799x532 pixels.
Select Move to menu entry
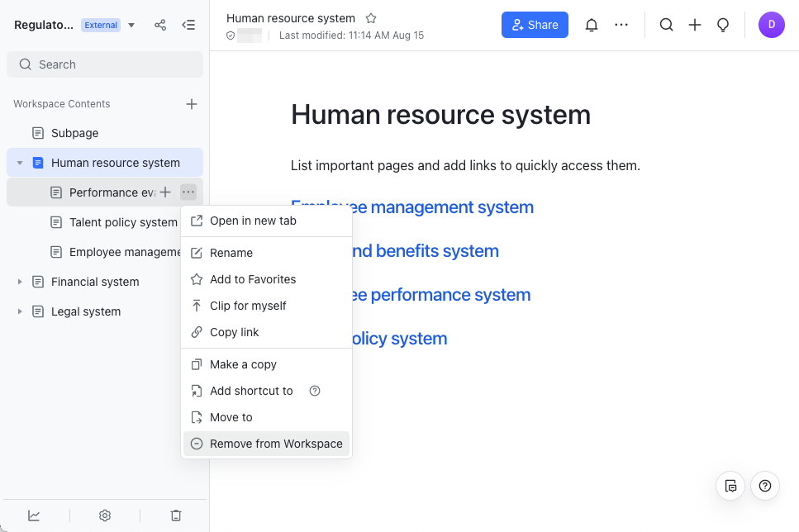tap(267, 417)
